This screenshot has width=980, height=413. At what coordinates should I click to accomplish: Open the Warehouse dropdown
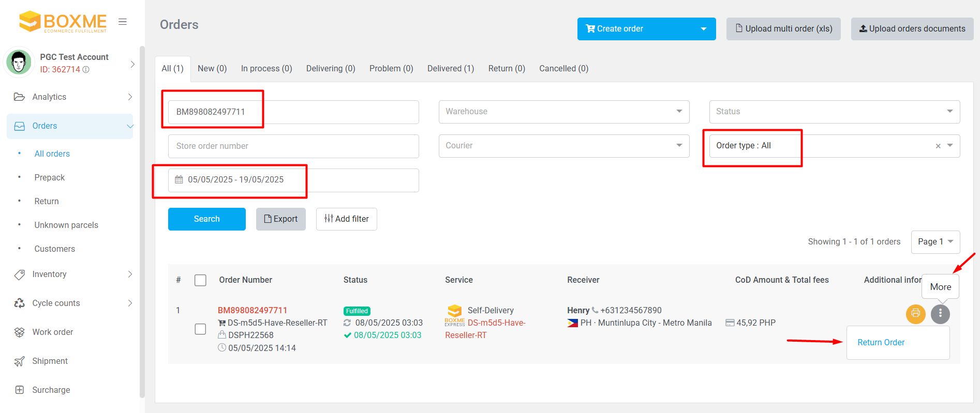563,112
